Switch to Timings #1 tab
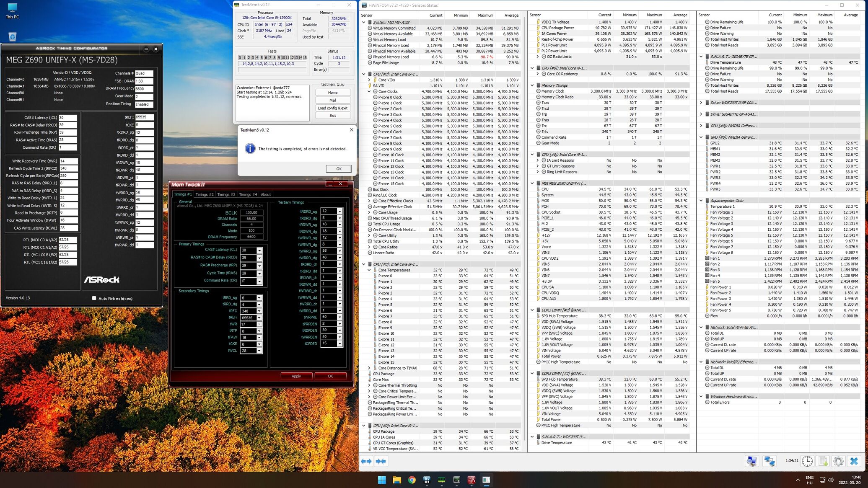The image size is (868, 488). [183, 194]
